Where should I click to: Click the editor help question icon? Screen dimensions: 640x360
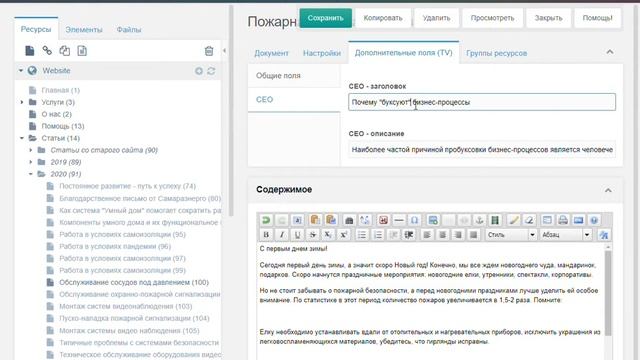coord(594,220)
